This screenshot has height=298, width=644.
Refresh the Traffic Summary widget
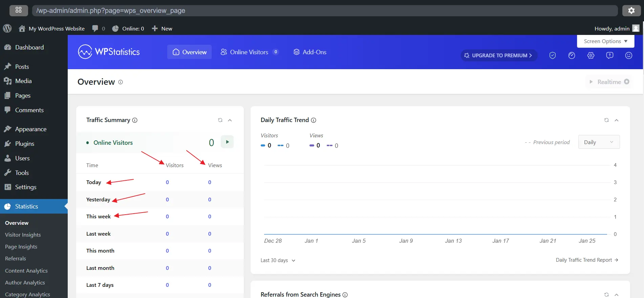pos(220,120)
